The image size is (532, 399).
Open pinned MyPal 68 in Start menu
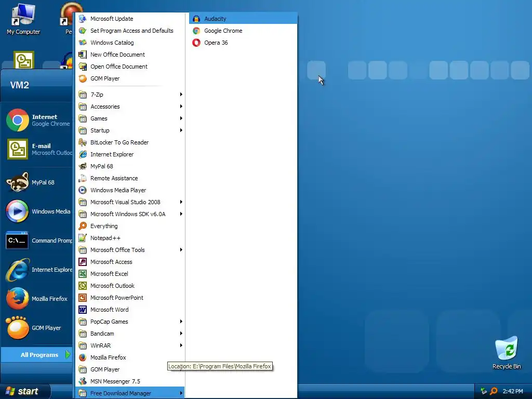point(38,182)
